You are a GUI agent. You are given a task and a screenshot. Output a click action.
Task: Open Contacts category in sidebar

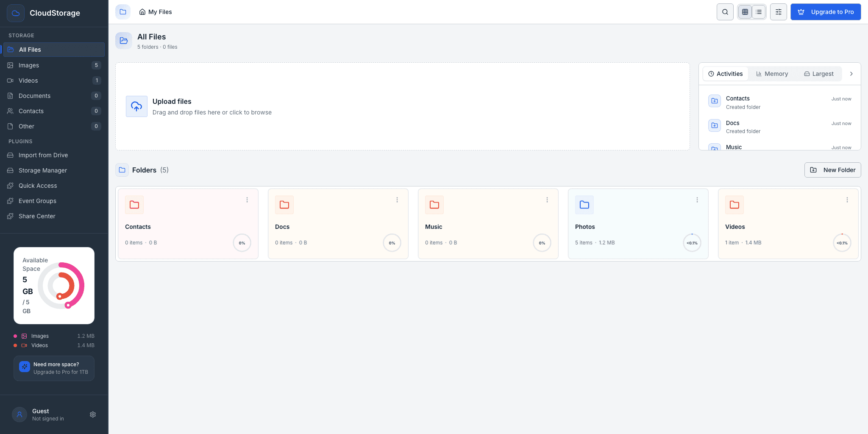point(54,111)
